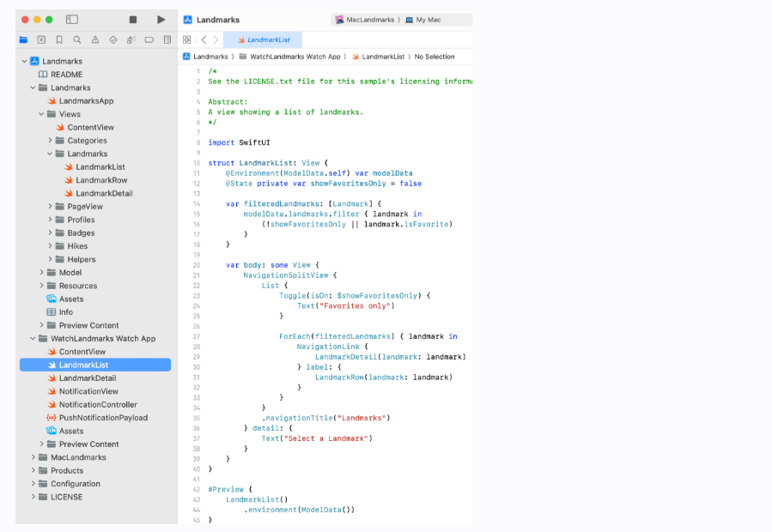Screen dimensions: 772x532
Task: Open Assets below PushNotificationPayload
Action: 65,431
